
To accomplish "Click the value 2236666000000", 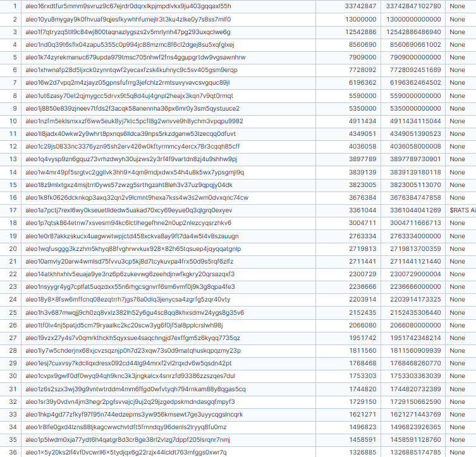I will tap(415, 287).
